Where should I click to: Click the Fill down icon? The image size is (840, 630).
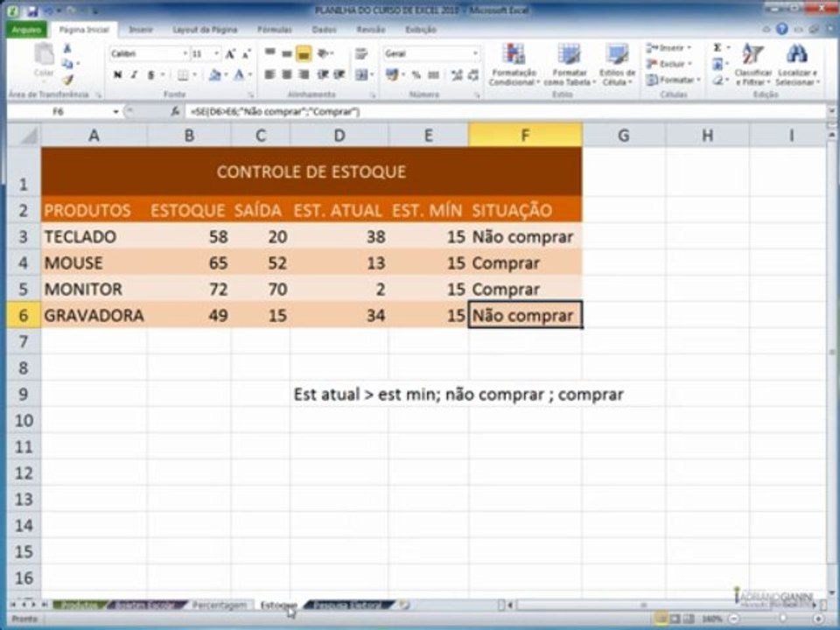(x=717, y=65)
